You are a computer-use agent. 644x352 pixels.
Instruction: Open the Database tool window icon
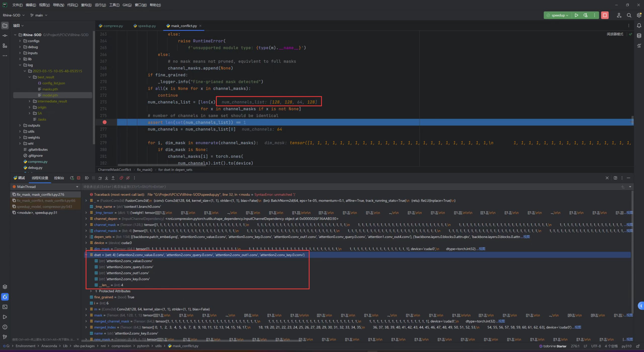[639, 35]
